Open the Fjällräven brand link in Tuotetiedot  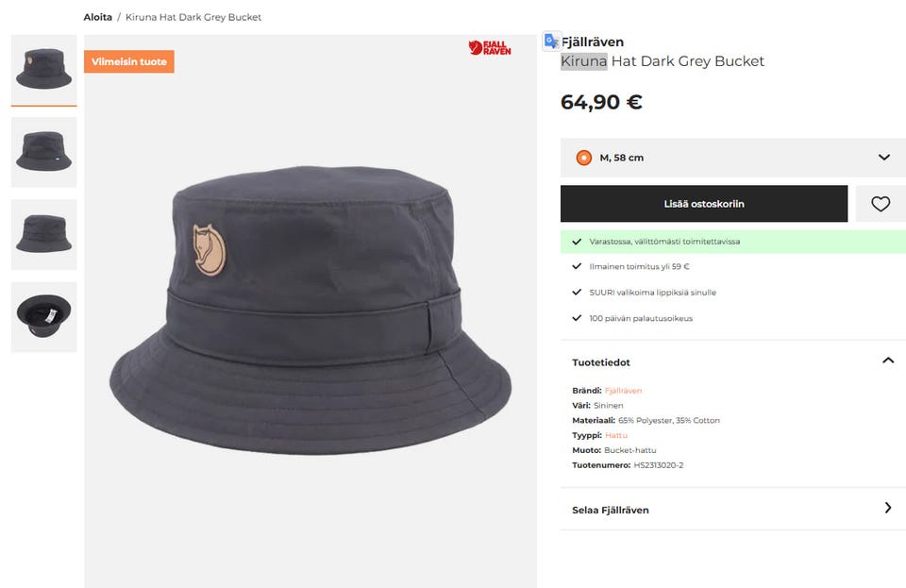623,391
